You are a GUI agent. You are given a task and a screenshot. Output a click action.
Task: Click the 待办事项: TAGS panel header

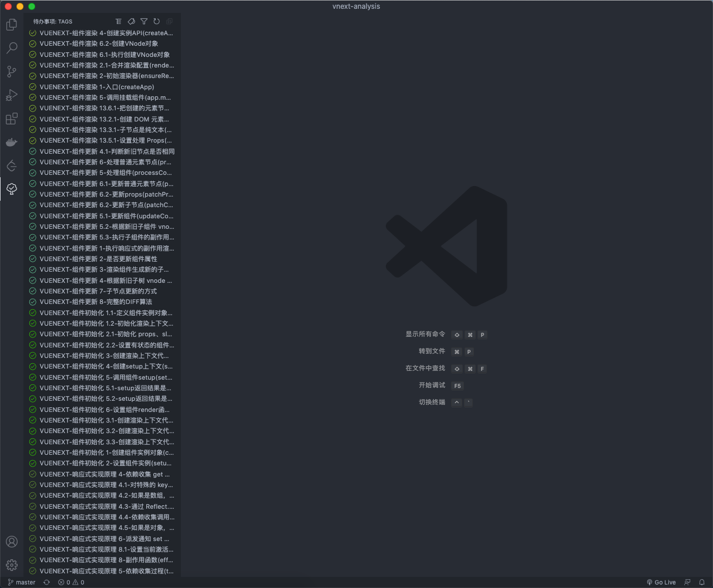pos(53,21)
